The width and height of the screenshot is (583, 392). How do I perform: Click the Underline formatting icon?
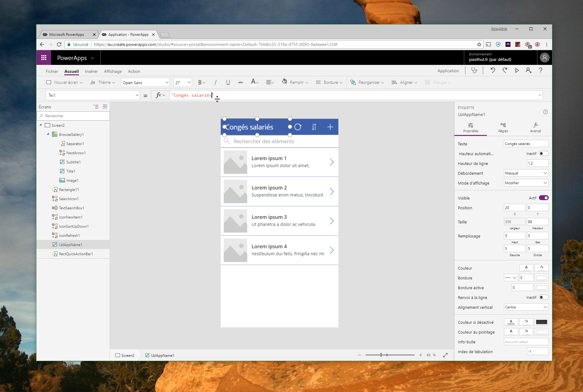click(228, 82)
